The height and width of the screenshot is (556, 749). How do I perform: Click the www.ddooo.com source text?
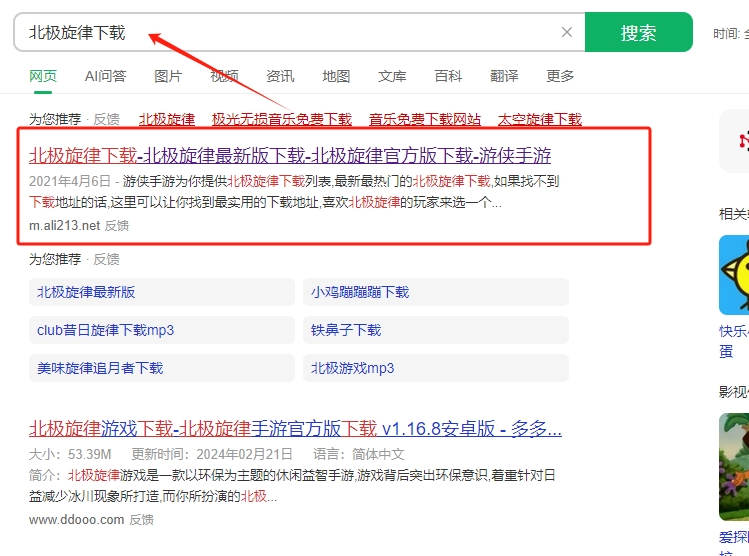coord(76,520)
